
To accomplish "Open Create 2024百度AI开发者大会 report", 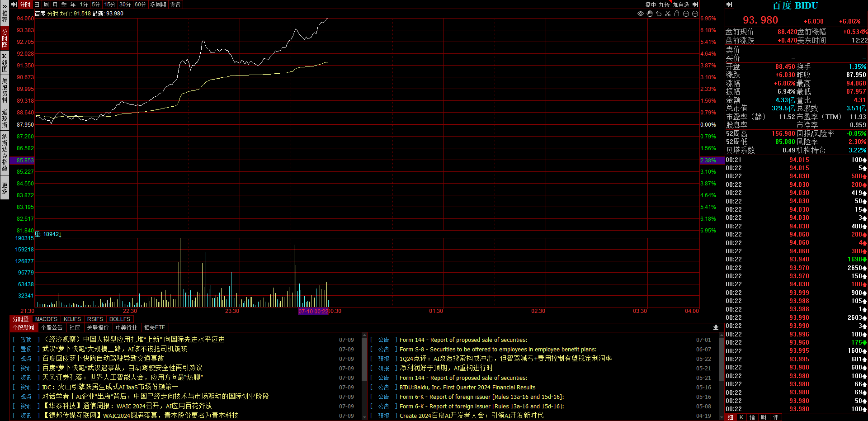I will [472, 416].
